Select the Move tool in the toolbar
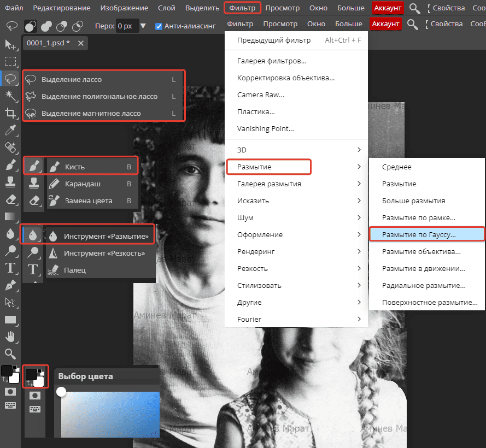 click(x=10, y=45)
